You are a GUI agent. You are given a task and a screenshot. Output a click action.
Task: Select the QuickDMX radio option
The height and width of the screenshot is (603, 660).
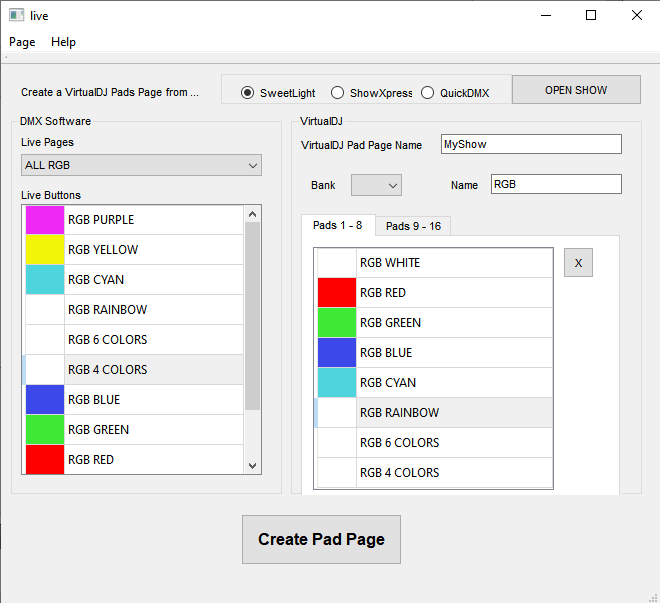[x=428, y=93]
